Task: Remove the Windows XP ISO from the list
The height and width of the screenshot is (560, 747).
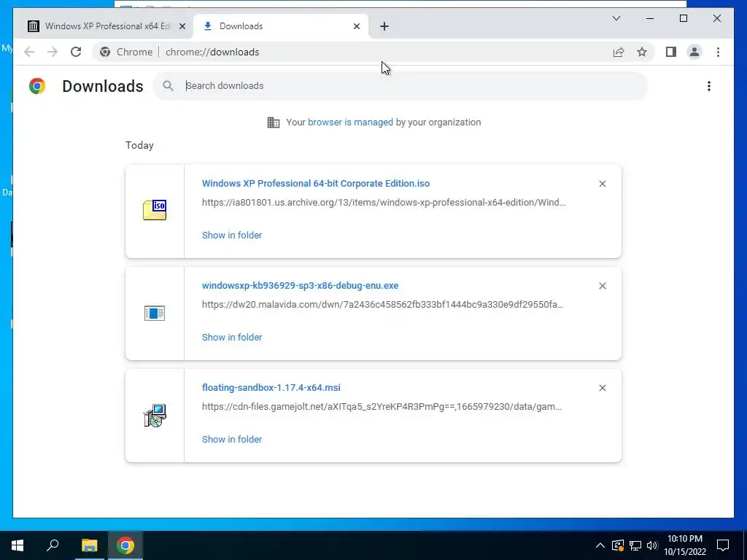Action: 602,184
